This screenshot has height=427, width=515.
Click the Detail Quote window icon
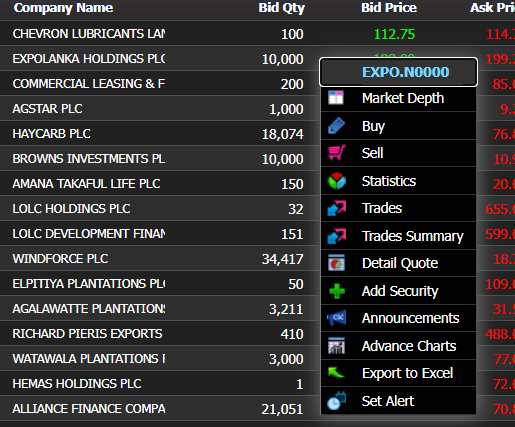point(337,263)
